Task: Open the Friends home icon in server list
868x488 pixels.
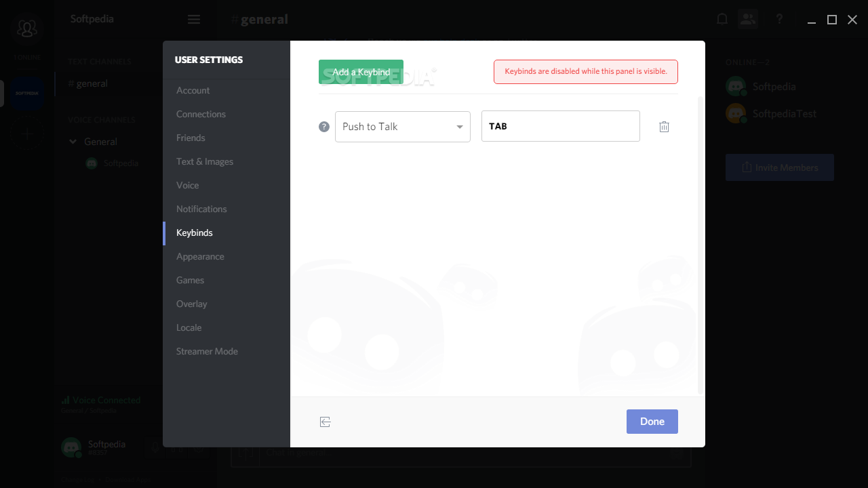Action: point(27,28)
